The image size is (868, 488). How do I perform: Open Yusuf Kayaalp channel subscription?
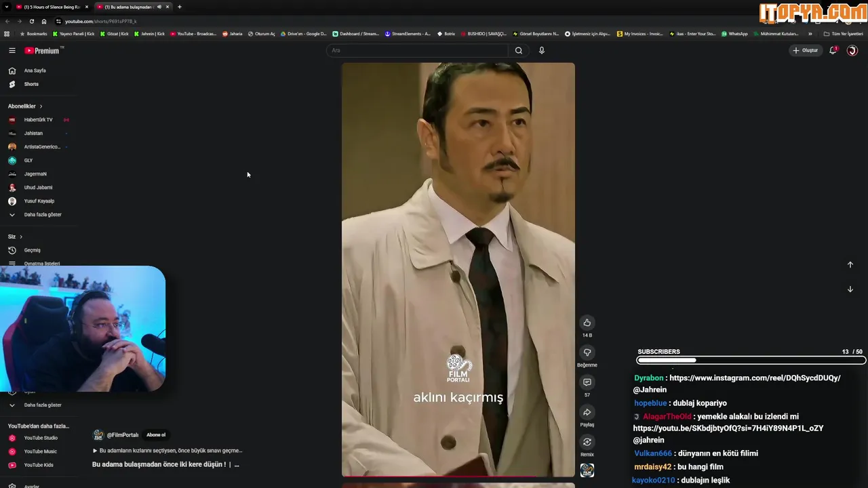click(x=39, y=201)
